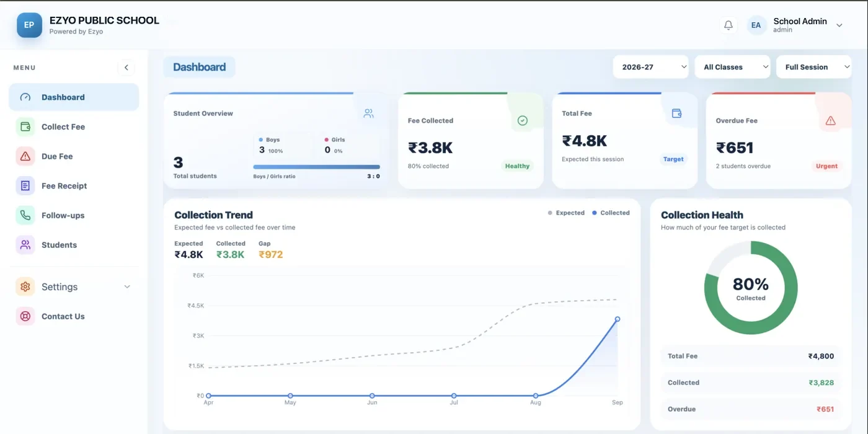The height and width of the screenshot is (434, 868).
Task: Click the ₹972 Gap value
Action: (271, 254)
